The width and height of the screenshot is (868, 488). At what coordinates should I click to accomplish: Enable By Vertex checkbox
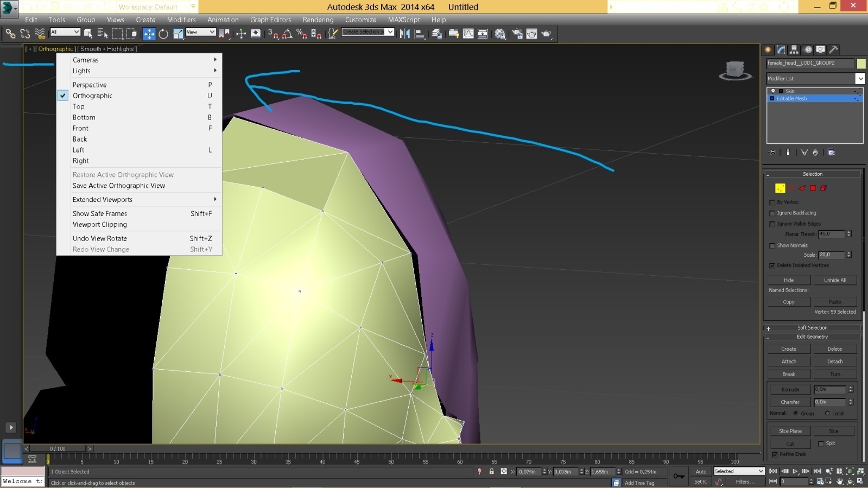point(772,202)
